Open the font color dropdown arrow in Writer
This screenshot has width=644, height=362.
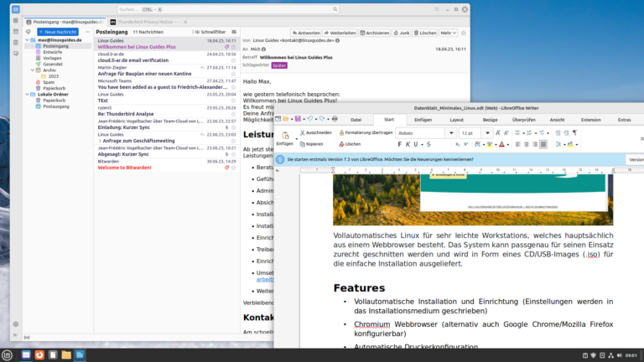pos(508,144)
